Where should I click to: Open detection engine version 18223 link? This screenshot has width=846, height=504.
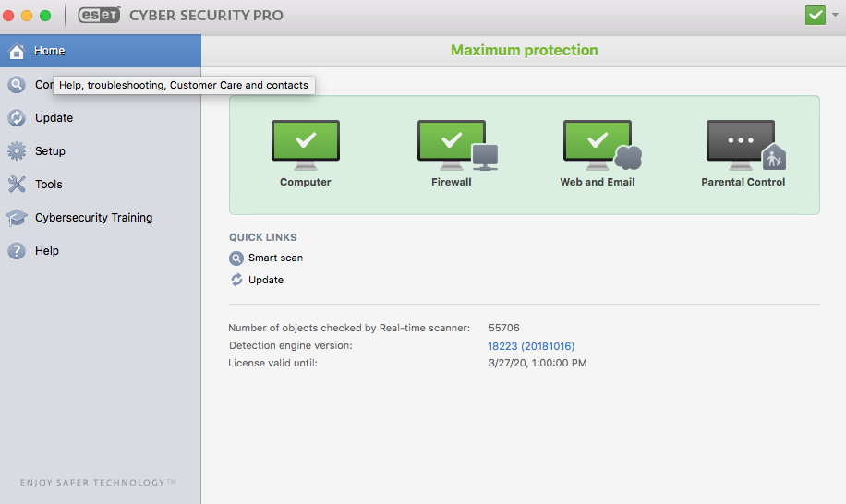[531, 346]
